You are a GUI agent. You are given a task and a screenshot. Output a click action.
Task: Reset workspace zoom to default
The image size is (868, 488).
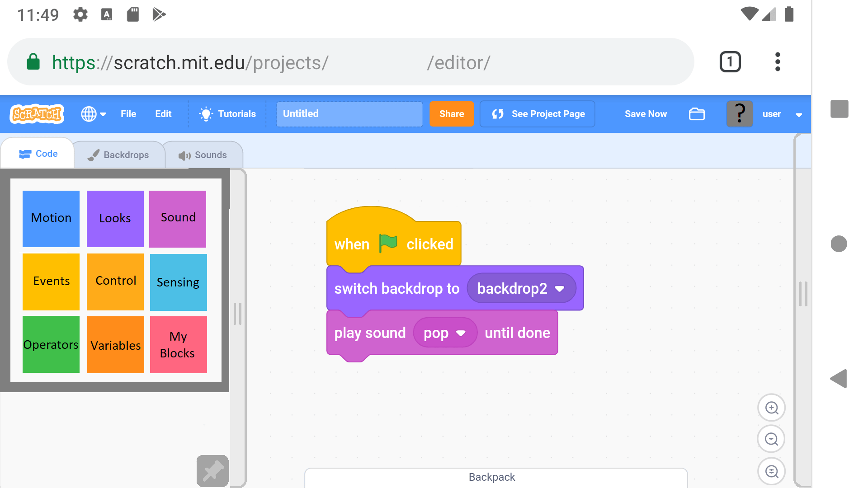771,471
